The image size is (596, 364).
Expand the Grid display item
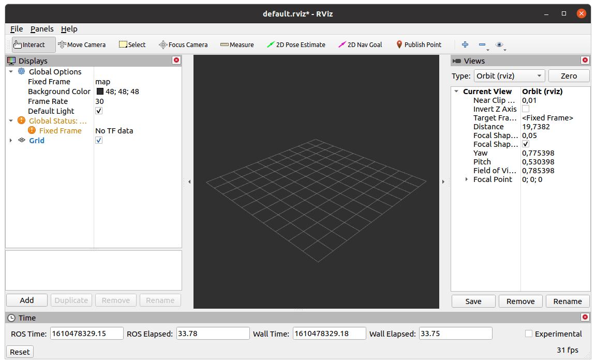point(11,141)
